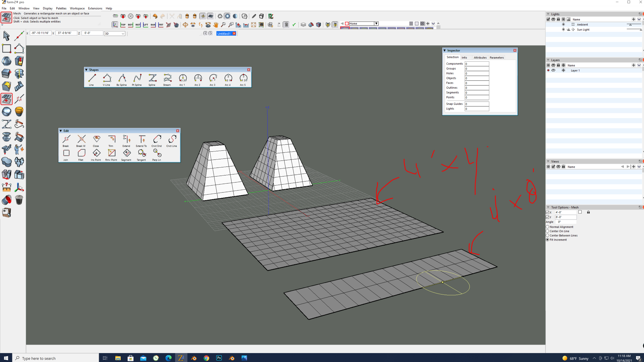Select the Arc 3 tool in Shapes
Image resolution: width=644 pixels, height=362 pixels.
(213, 80)
